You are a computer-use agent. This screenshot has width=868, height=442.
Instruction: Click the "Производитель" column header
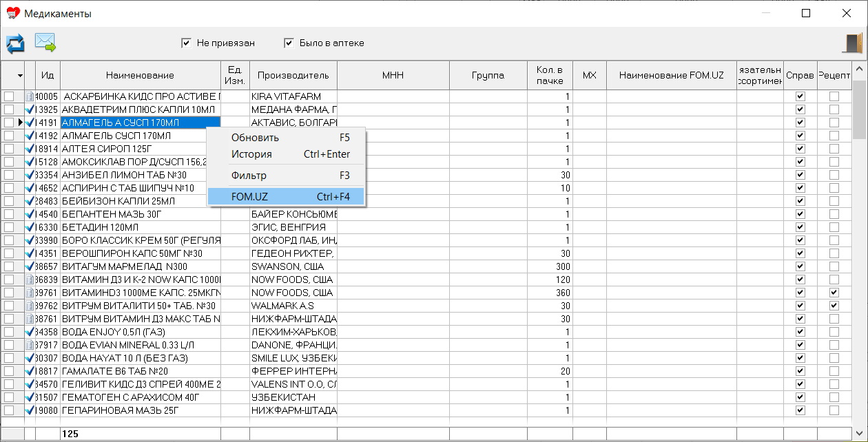point(293,75)
